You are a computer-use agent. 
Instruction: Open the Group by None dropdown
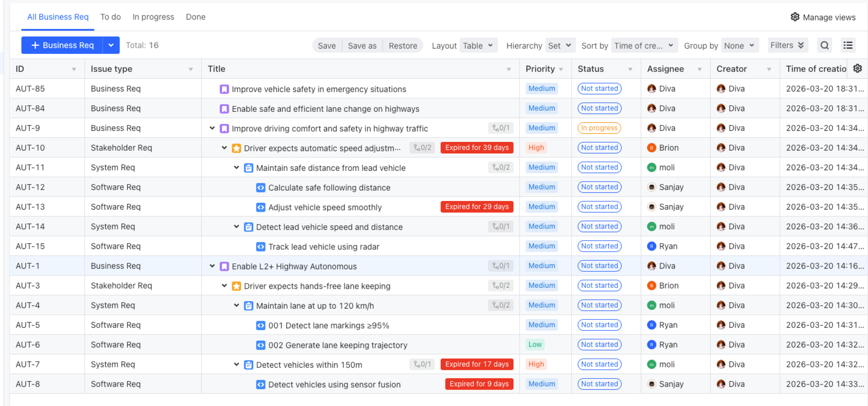click(x=739, y=45)
